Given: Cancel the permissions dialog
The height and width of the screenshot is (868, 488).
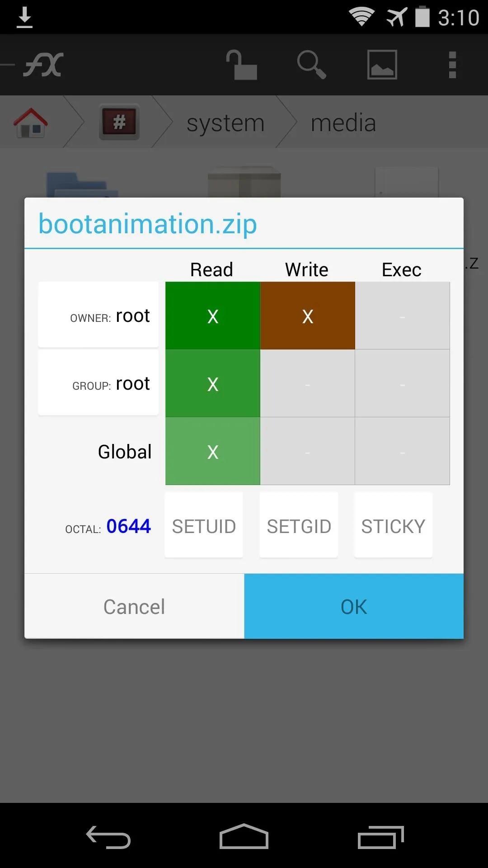Looking at the screenshot, I should point(134,606).
